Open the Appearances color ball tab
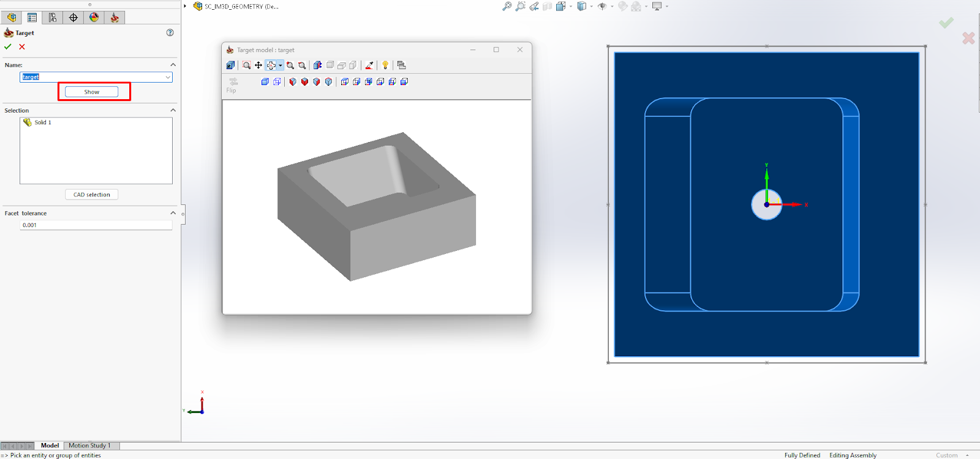Viewport: 980px width, 459px height. pyautogui.click(x=94, y=17)
